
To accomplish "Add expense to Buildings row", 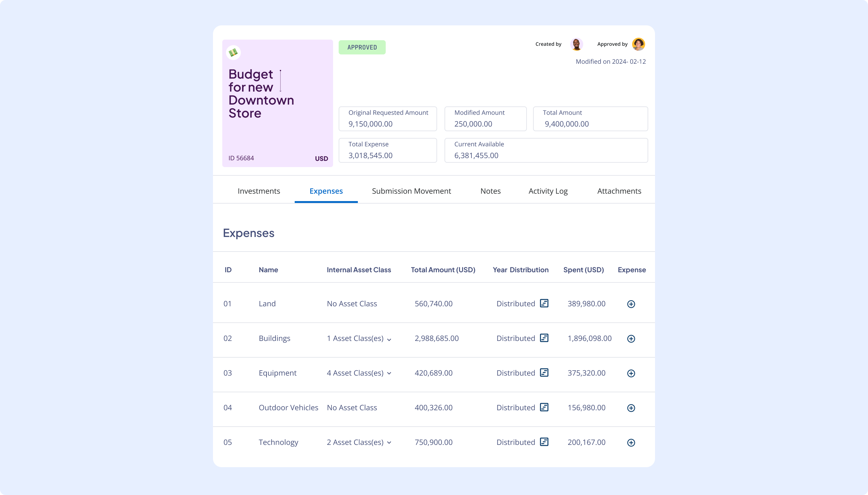I will click(x=631, y=339).
